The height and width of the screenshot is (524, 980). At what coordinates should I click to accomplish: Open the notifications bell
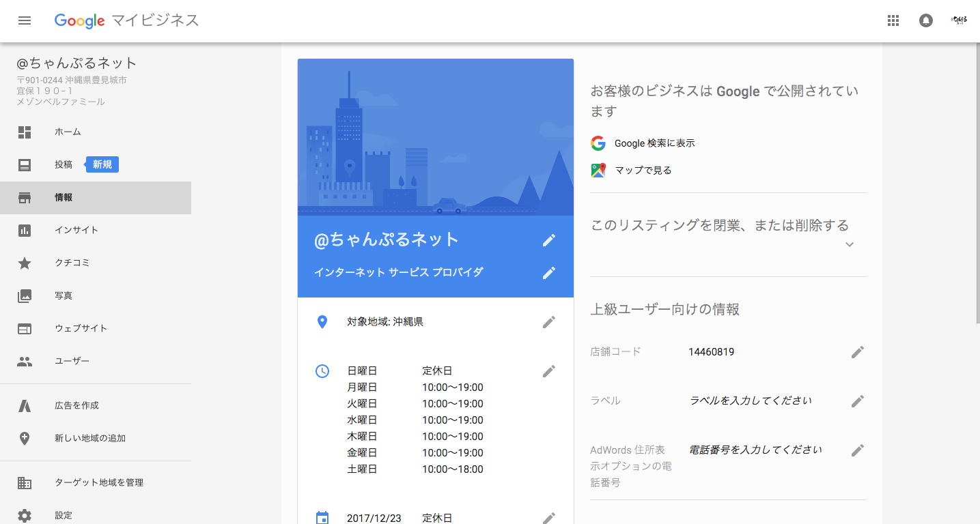[926, 20]
